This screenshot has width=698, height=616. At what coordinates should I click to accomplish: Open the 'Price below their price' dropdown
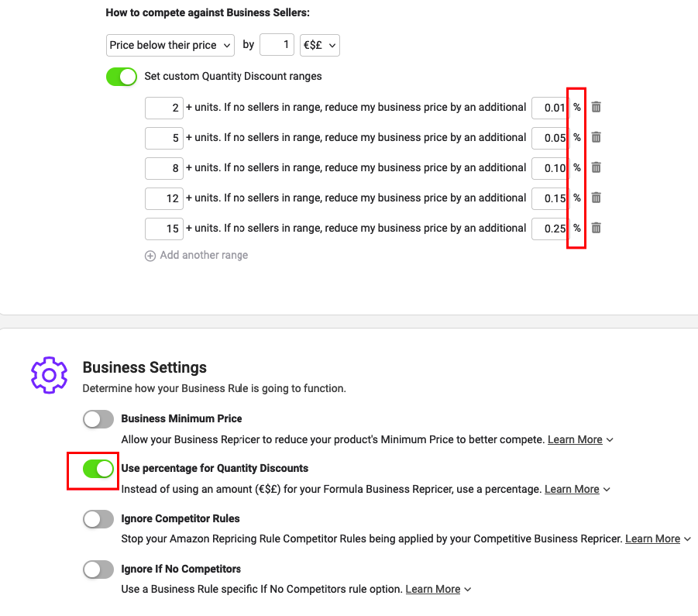(x=170, y=46)
